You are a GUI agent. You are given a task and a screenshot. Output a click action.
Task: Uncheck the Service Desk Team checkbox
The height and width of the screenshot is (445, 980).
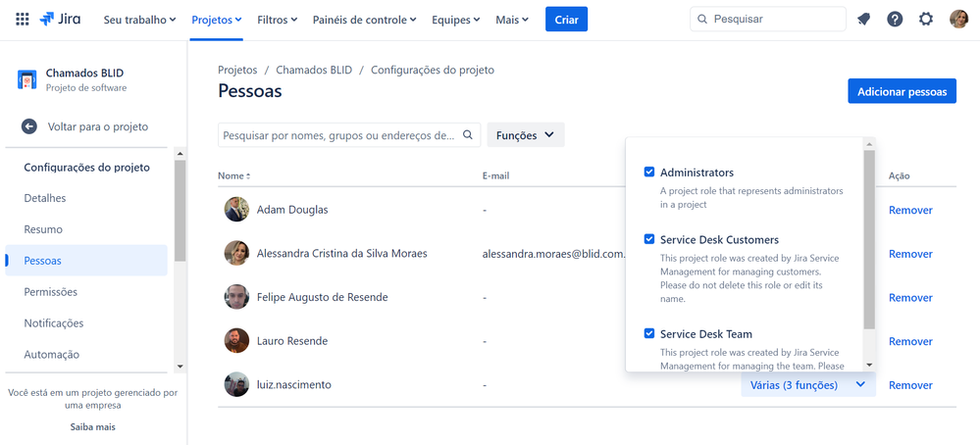[649, 333]
